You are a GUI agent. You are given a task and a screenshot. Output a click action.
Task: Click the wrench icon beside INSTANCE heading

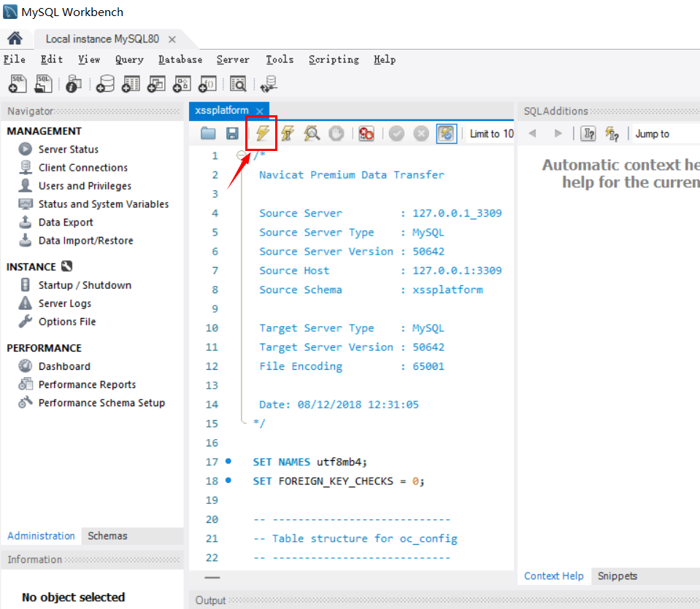66,266
